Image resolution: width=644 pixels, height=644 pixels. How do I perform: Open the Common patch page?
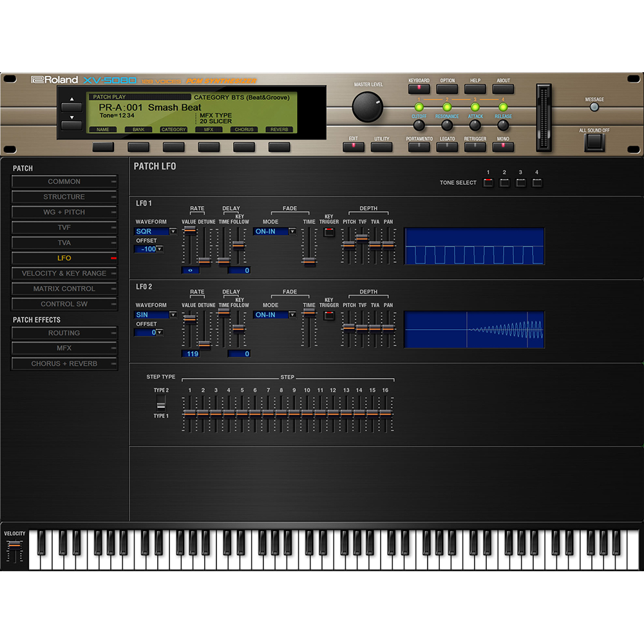(x=64, y=182)
